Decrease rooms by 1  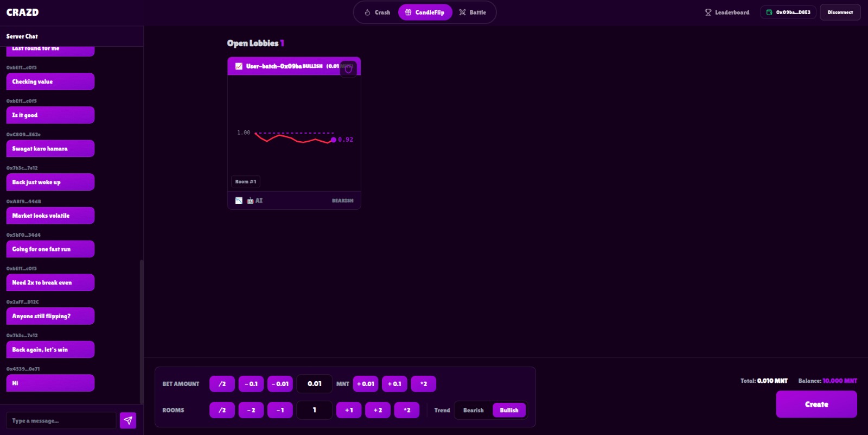tap(280, 410)
